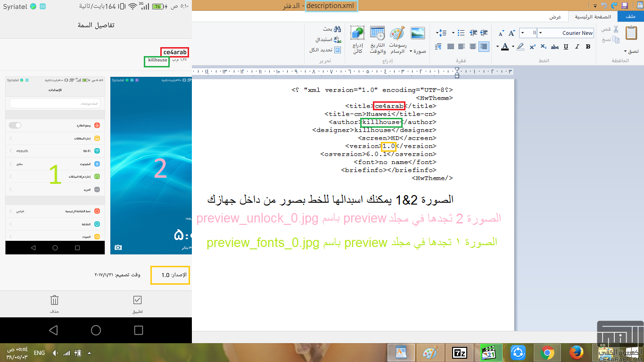Click Save icon in quick access toolbar
This screenshot has width=644, height=362.
click(625, 6)
